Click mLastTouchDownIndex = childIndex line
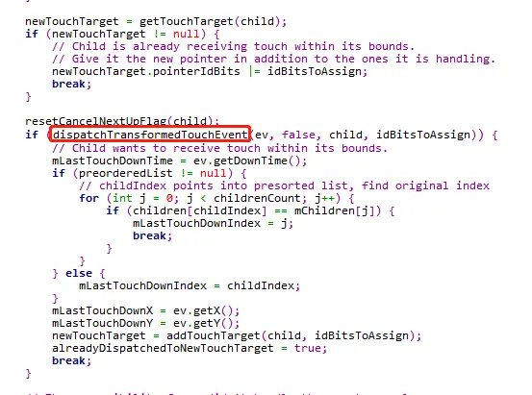The height and width of the screenshot is (395, 532). coord(190,285)
